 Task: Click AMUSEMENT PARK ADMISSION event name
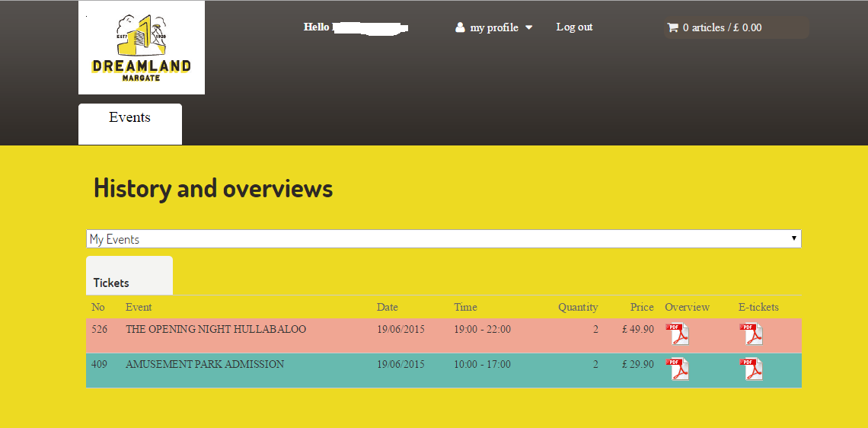(x=205, y=364)
